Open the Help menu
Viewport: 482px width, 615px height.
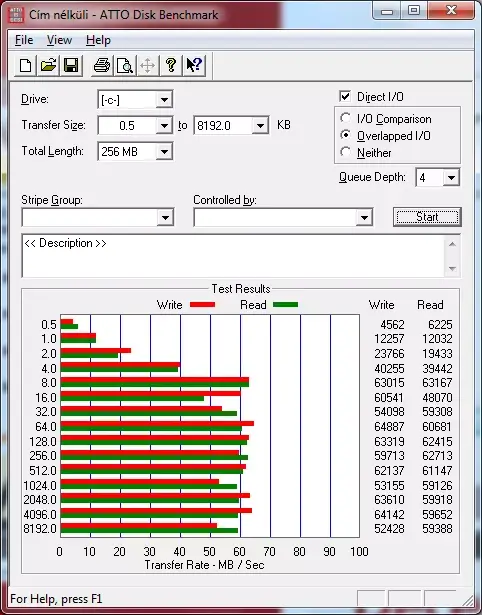pos(98,40)
